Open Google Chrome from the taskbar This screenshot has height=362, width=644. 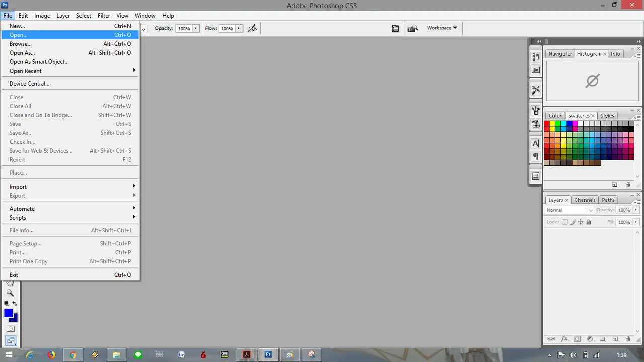[73, 355]
